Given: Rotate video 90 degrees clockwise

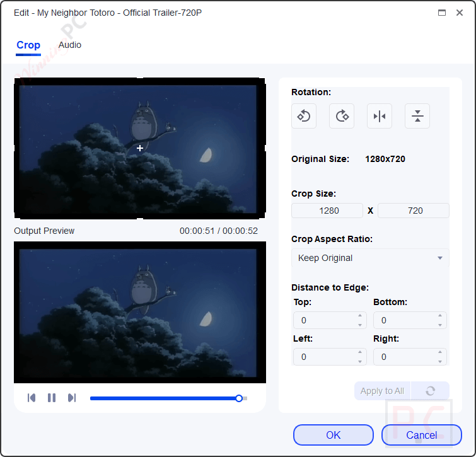Looking at the screenshot, I should tap(342, 116).
